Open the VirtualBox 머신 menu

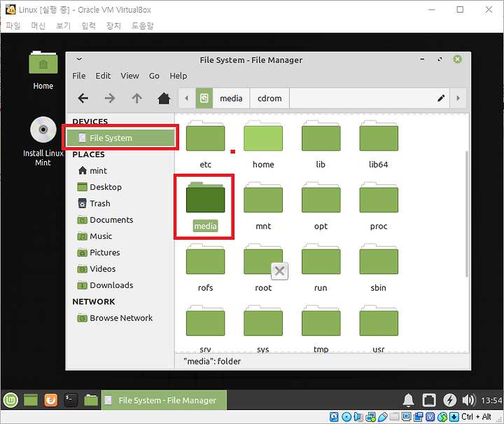tap(38, 25)
